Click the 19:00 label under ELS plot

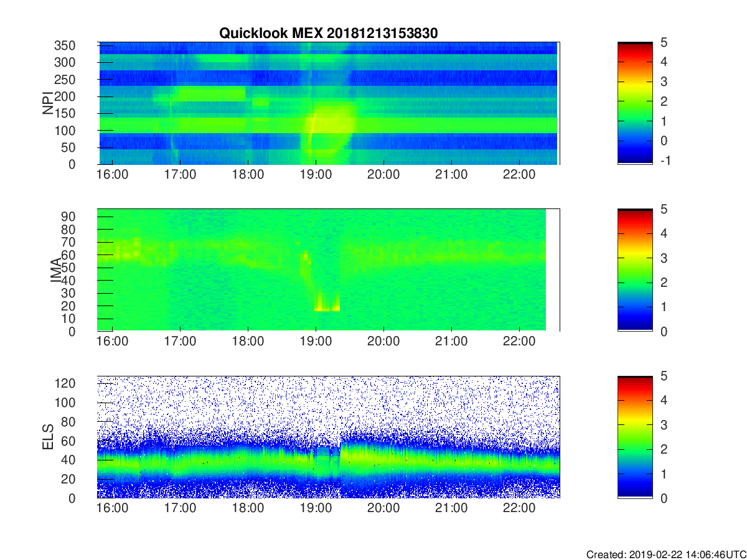click(x=316, y=509)
